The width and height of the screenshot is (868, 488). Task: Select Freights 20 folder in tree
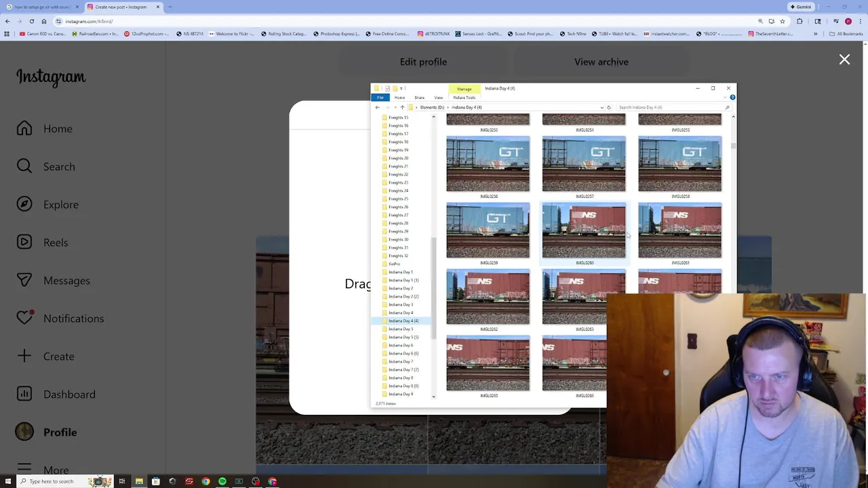tap(398, 158)
